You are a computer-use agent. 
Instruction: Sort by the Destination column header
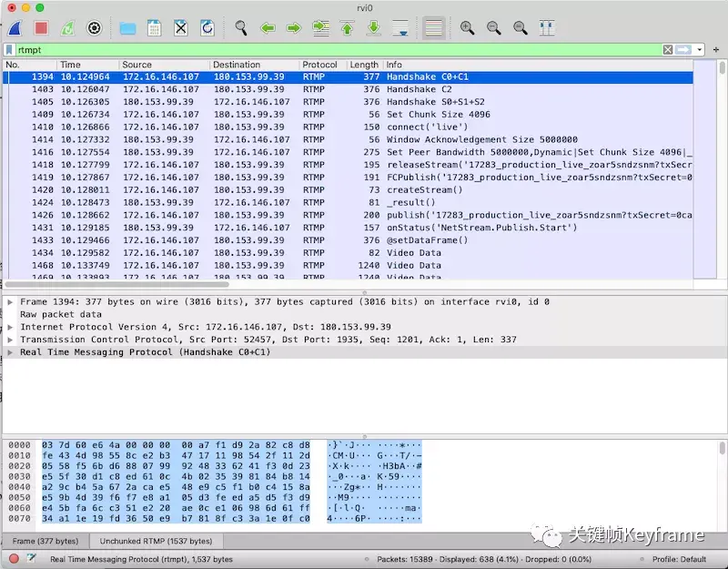[x=254, y=65]
